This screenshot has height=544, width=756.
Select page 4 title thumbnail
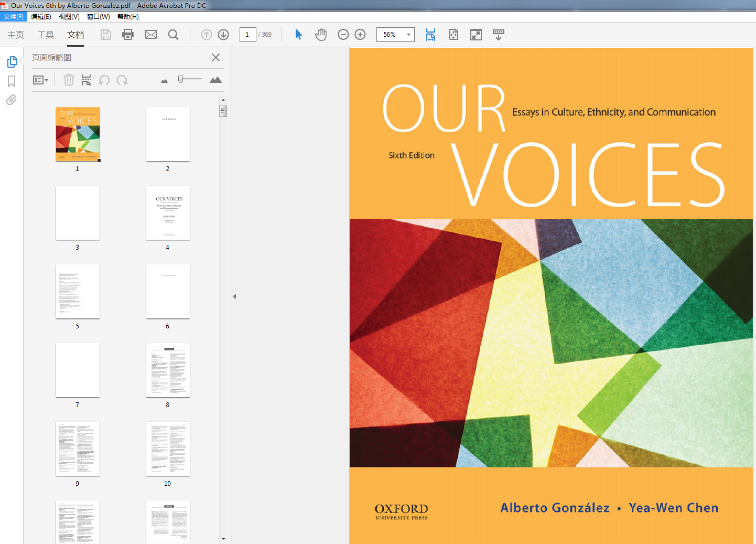click(x=168, y=213)
